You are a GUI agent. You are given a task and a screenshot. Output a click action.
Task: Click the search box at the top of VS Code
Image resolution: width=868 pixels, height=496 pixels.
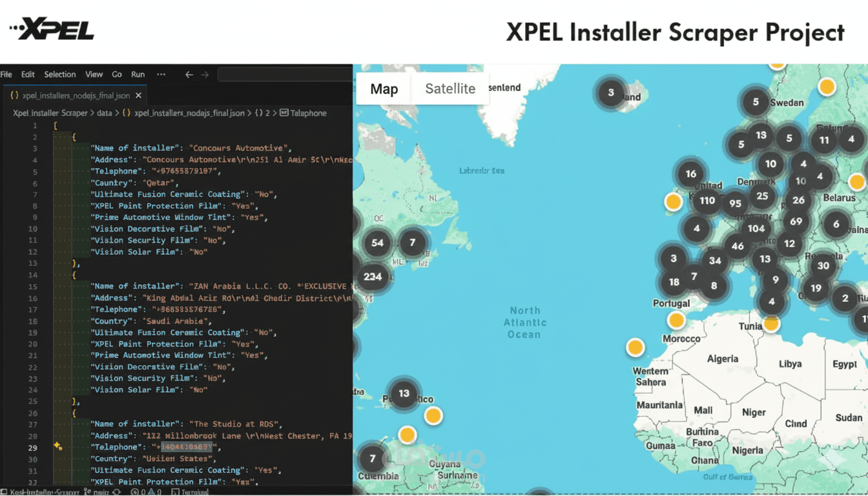point(284,74)
